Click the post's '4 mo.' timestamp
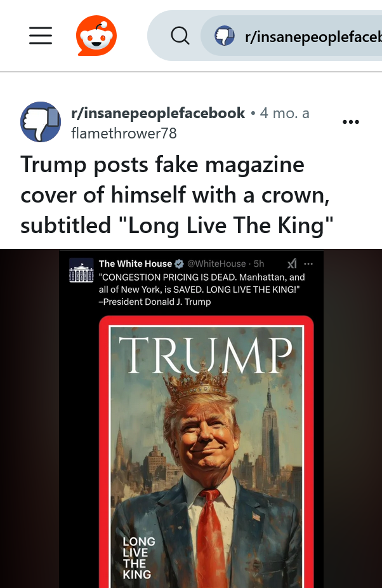The width and height of the screenshot is (382, 588). (284, 113)
